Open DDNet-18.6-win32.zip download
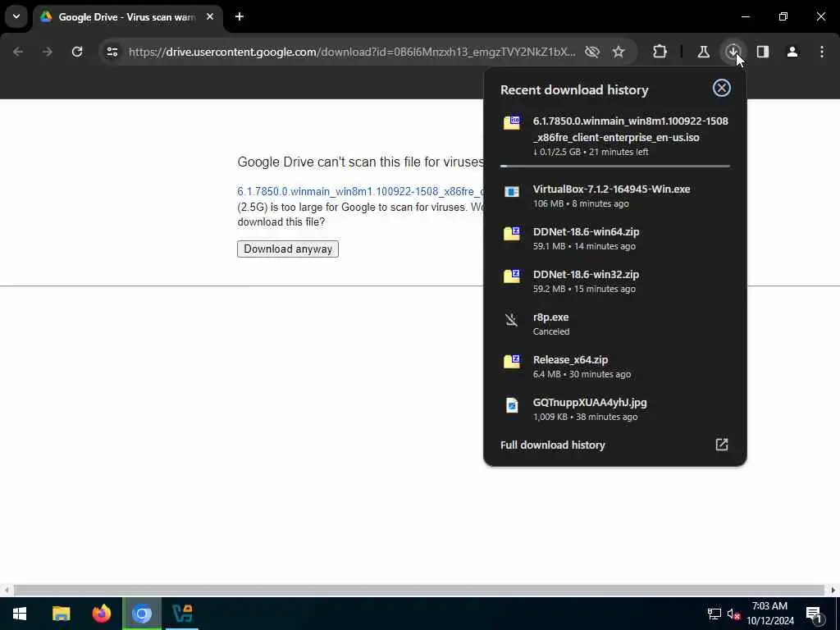Screen dimensions: 840x630 615,281
